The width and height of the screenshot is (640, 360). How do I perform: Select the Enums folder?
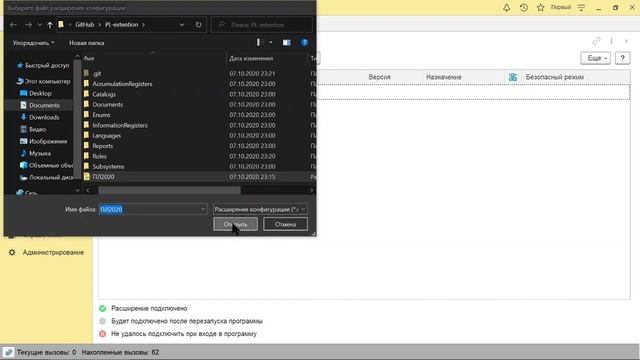coord(101,115)
